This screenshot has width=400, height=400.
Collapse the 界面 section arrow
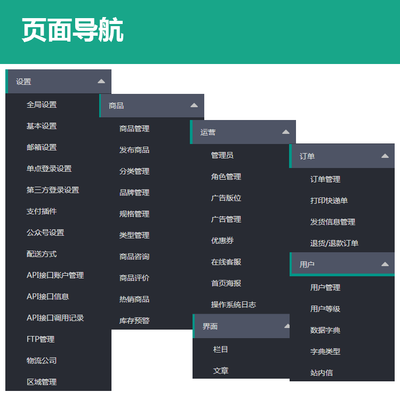[x=287, y=326]
